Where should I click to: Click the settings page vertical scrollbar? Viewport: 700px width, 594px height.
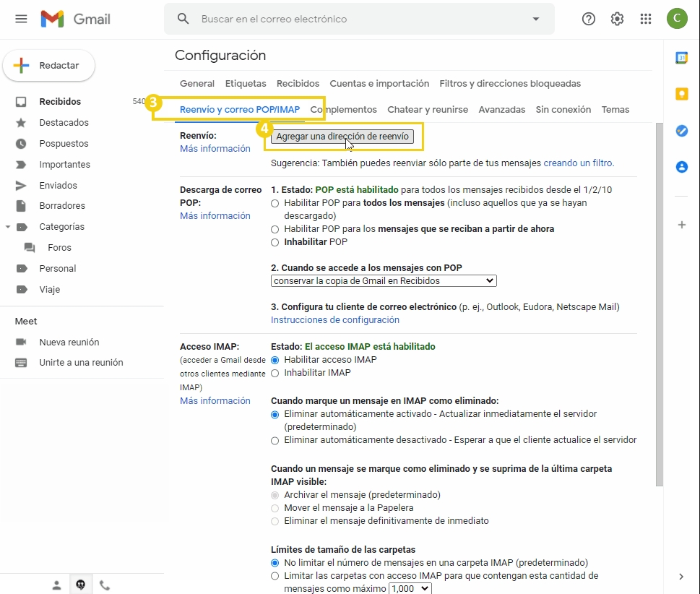click(x=658, y=304)
